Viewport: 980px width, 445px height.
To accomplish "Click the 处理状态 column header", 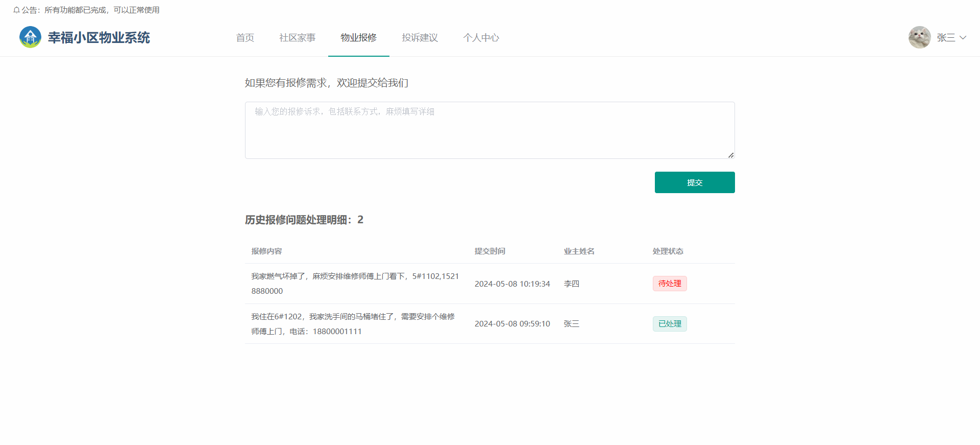I will pyautogui.click(x=668, y=251).
